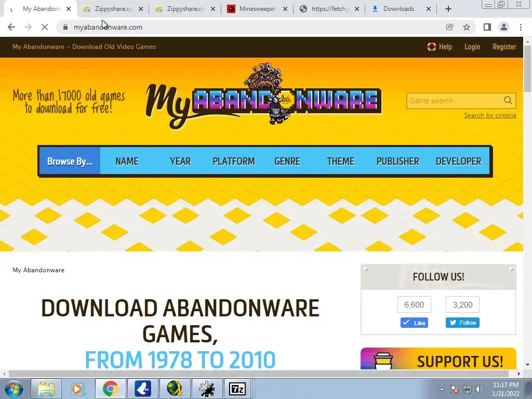Open File Explorer from the taskbar
The height and width of the screenshot is (399, 532).
point(46,389)
